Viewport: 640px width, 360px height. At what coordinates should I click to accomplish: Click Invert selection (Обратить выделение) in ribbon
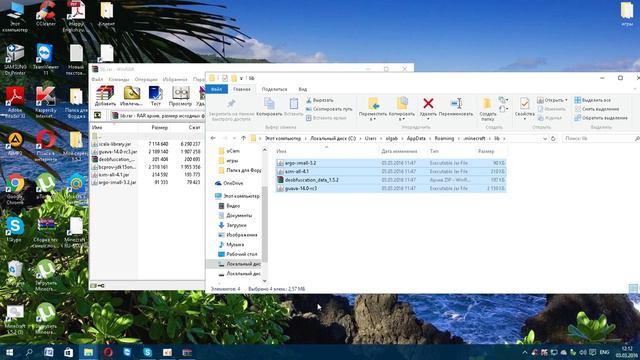(601, 118)
